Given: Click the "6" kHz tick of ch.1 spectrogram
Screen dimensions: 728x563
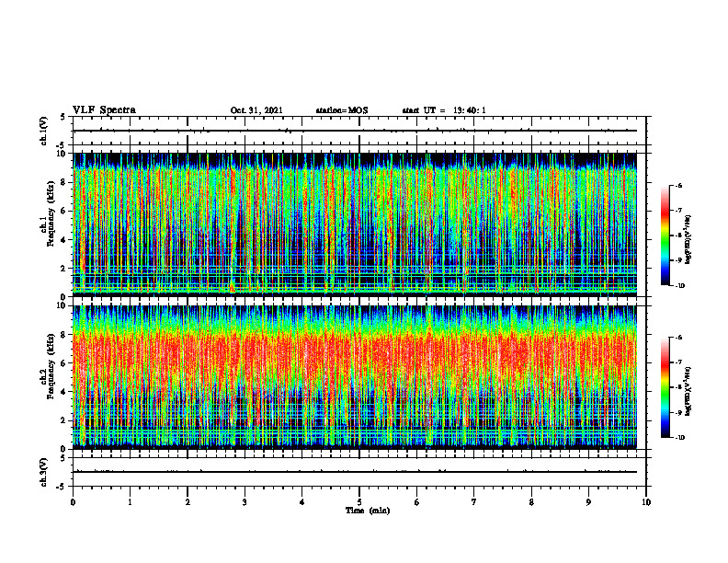Looking at the screenshot, I should click(x=63, y=212).
